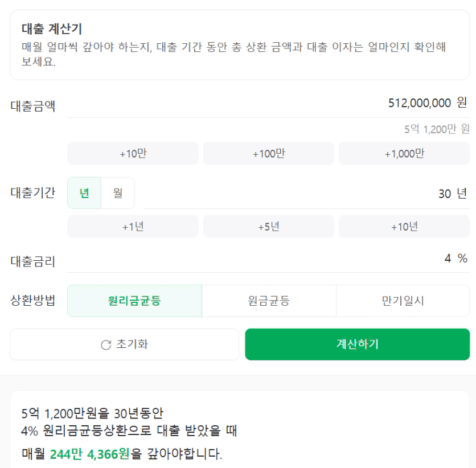Add 10년 to the loan period
The image size is (476, 468).
[404, 227]
